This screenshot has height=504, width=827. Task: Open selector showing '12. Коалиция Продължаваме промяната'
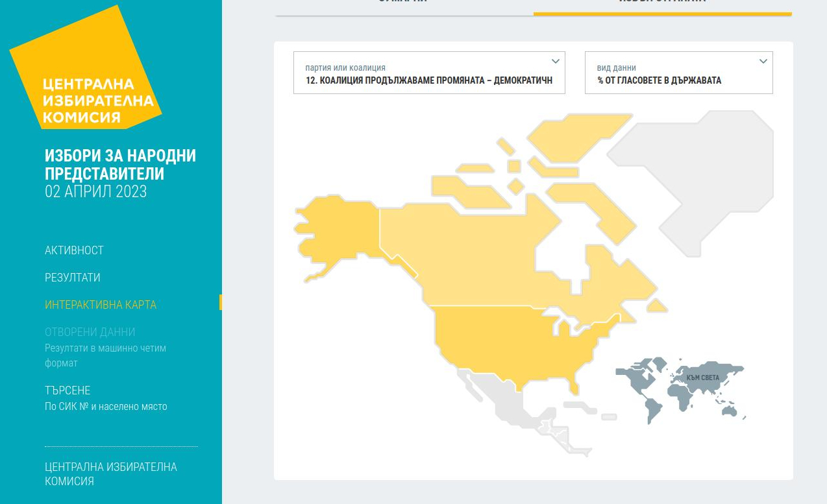point(428,80)
